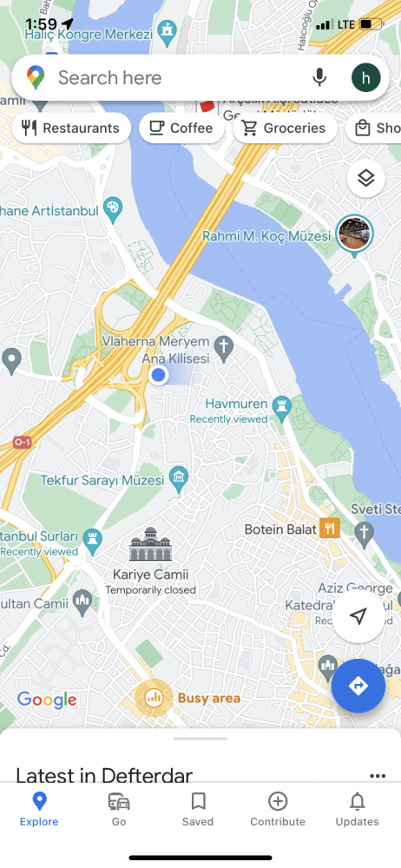Tap the microphone voice search icon

319,77
